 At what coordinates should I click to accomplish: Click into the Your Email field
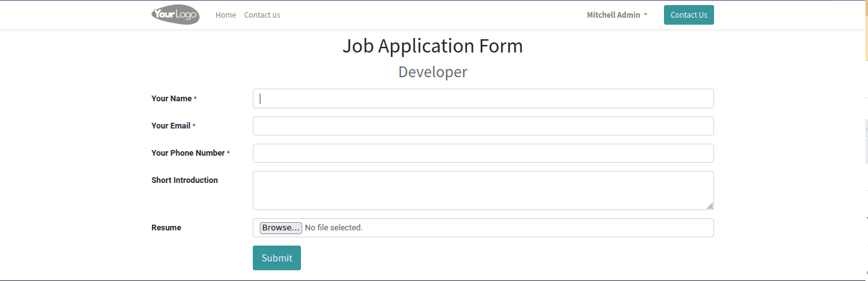click(x=483, y=126)
